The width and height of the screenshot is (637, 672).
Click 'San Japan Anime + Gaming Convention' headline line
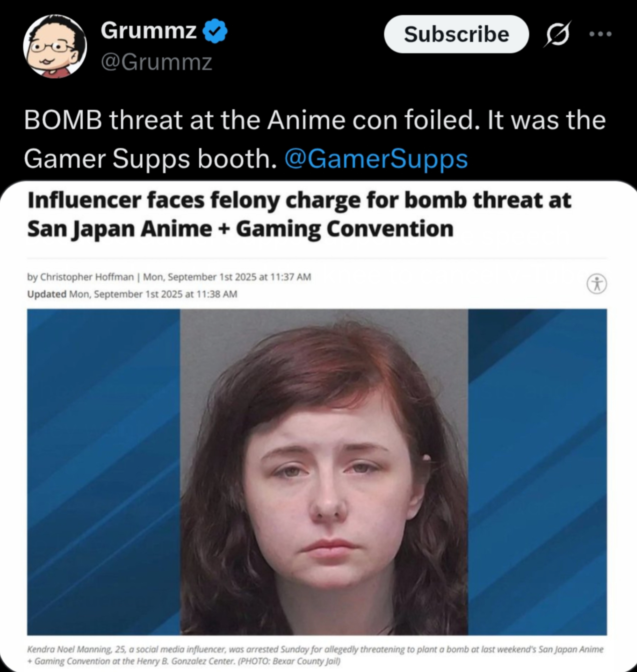(x=240, y=229)
